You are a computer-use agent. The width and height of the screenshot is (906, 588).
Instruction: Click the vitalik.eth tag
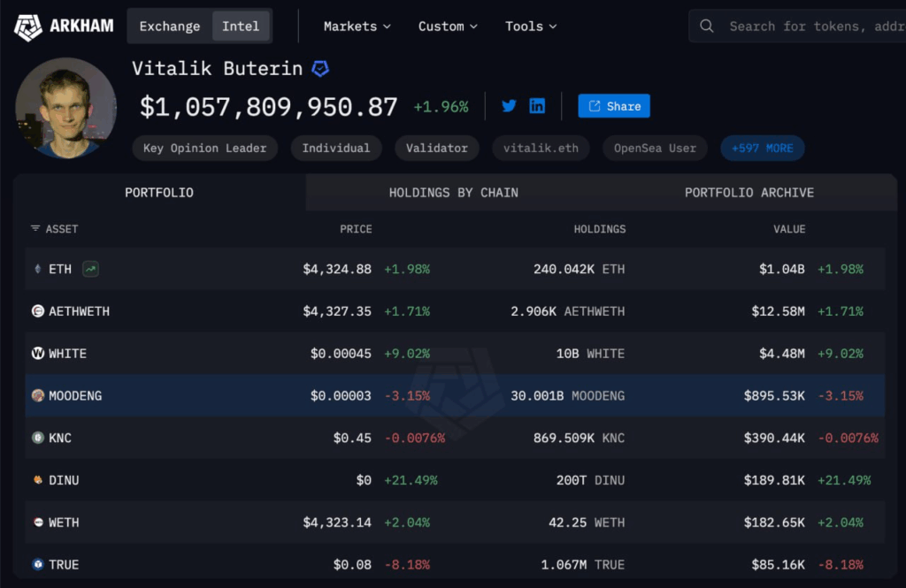(541, 149)
